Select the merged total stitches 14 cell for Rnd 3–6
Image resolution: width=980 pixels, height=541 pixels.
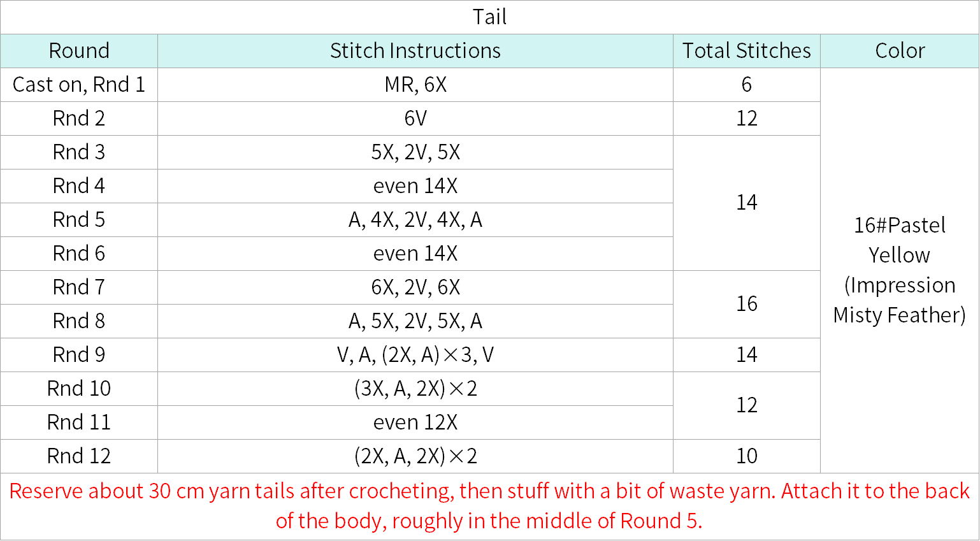pyautogui.click(x=747, y=203)
